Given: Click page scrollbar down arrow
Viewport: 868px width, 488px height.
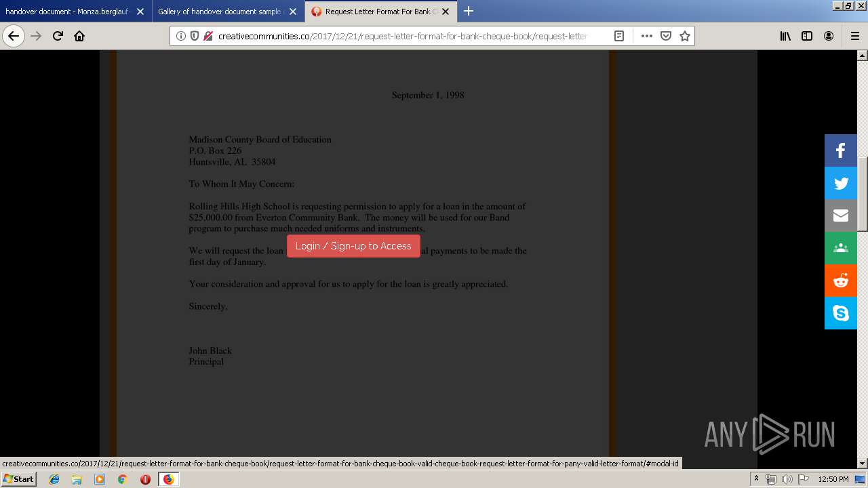Looking at the screenshot, I should click(863, 464).
